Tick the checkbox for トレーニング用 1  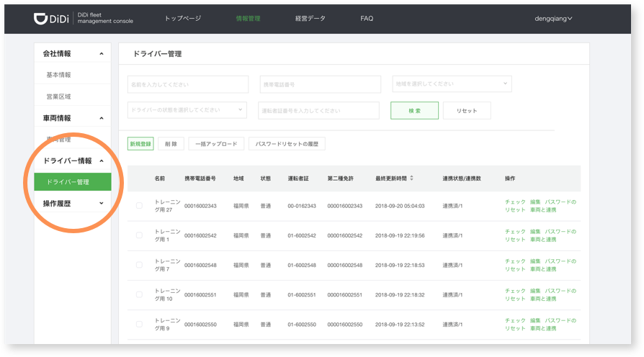(x=139, y=235)
